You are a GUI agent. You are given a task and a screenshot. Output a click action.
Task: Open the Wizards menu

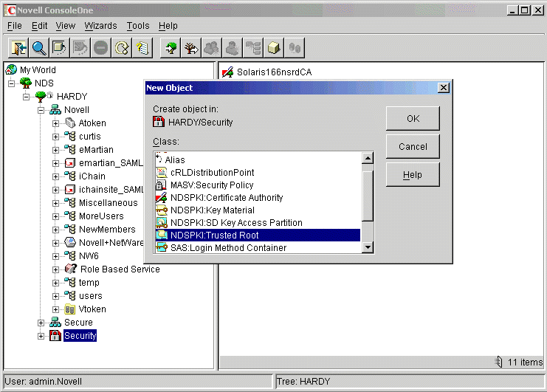click(100, 26)
